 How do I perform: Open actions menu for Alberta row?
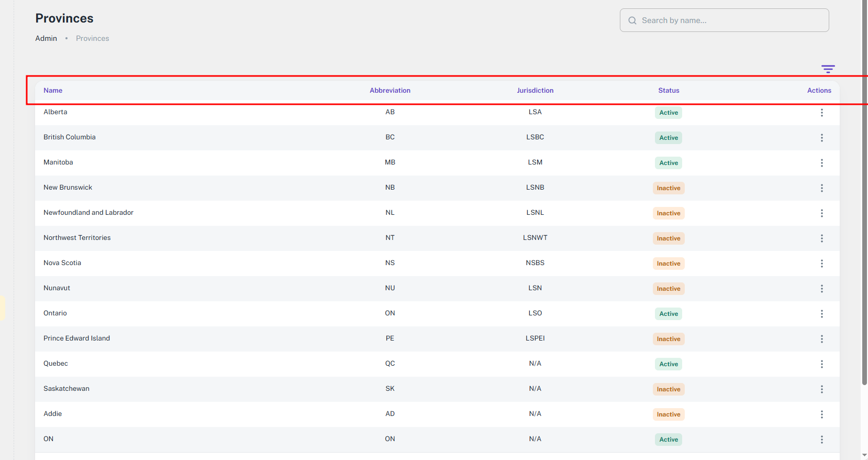[821, 113]
